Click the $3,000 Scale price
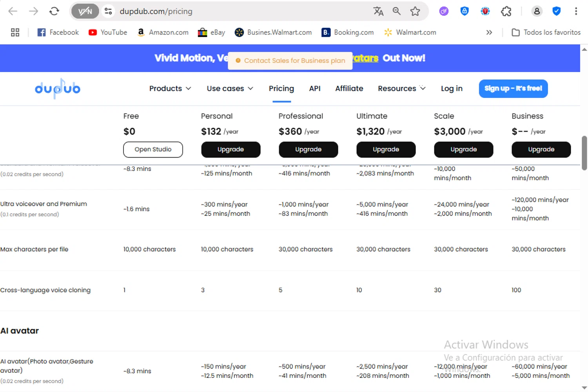This screenshot has width=588, height=392. [450, 131]
